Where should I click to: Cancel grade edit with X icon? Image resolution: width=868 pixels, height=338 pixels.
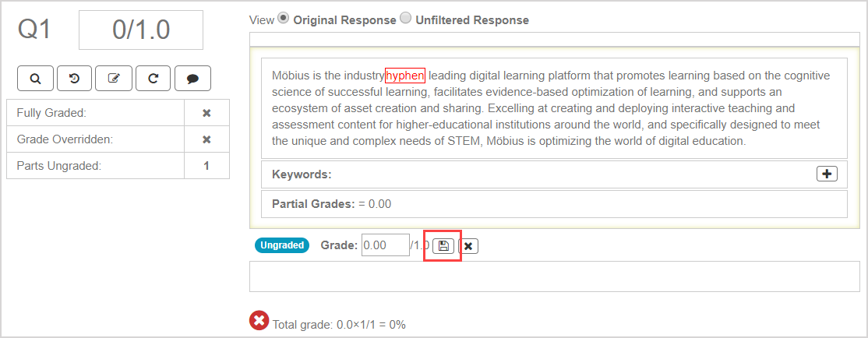pos(468,246)
